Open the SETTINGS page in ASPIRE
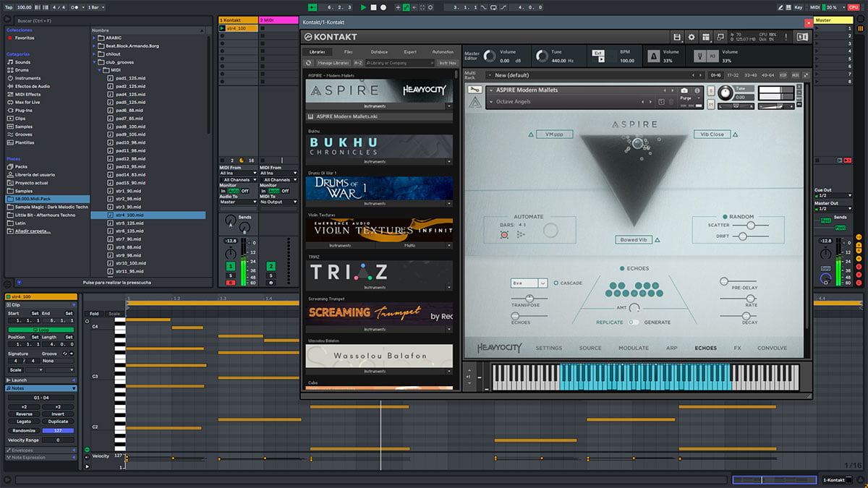 click(548, 348)
